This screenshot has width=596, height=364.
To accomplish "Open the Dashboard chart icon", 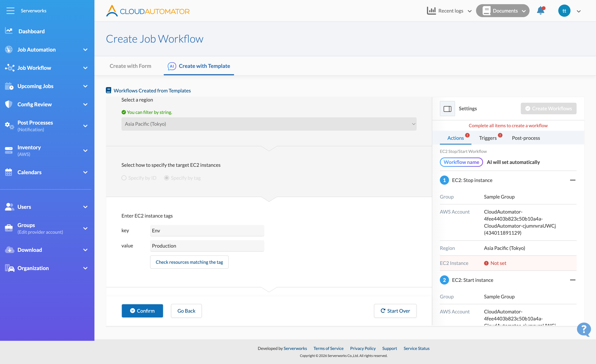I will pyautogui.click(x=9, y=31).
